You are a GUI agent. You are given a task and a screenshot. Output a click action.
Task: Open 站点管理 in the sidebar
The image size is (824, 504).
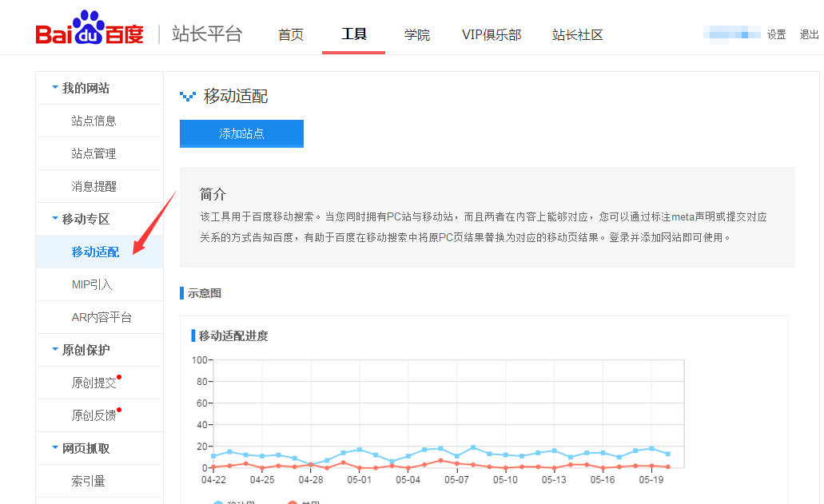(94, 154)
